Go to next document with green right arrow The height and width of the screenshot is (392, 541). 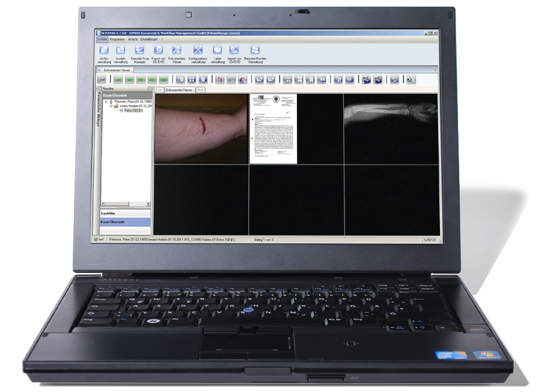tap(141, 80)
